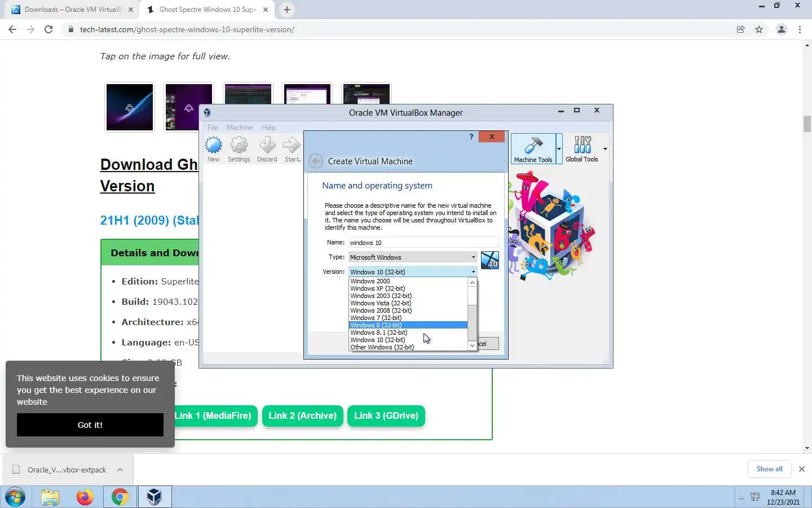Viewport: 812px width, 508px height.
Task: Select Windows 7 (32-bit)
Action: click(x=408, y=318)
